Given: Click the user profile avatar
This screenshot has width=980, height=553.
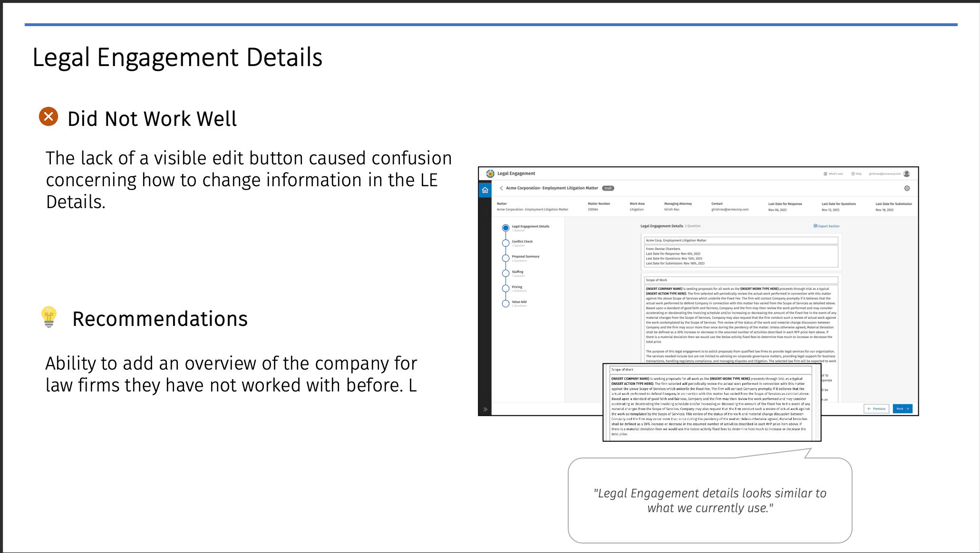Looking at the screenshot, I should point(907,173).
